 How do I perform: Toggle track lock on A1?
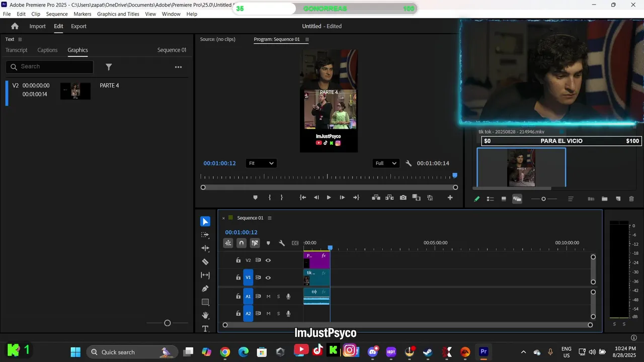click(x=238, y=297)
